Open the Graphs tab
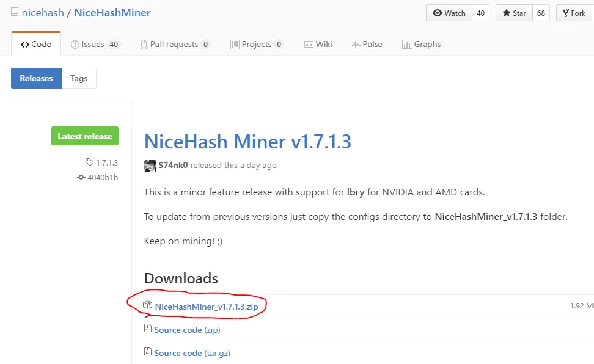The image size is (594, 364). click(x=421, y=45)
